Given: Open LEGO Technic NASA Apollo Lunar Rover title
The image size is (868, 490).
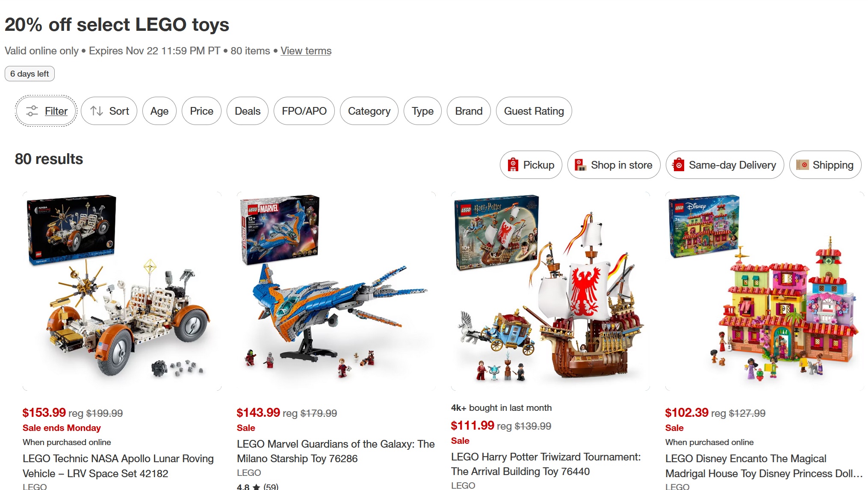Looking at the screenshot, I should pyautogui.click(x=118, y=466).
